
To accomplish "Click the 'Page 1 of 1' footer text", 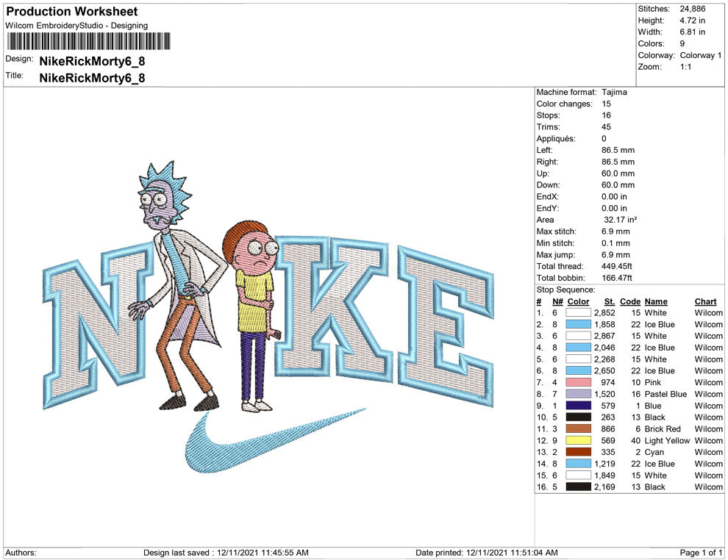I will tap(701, 553).
